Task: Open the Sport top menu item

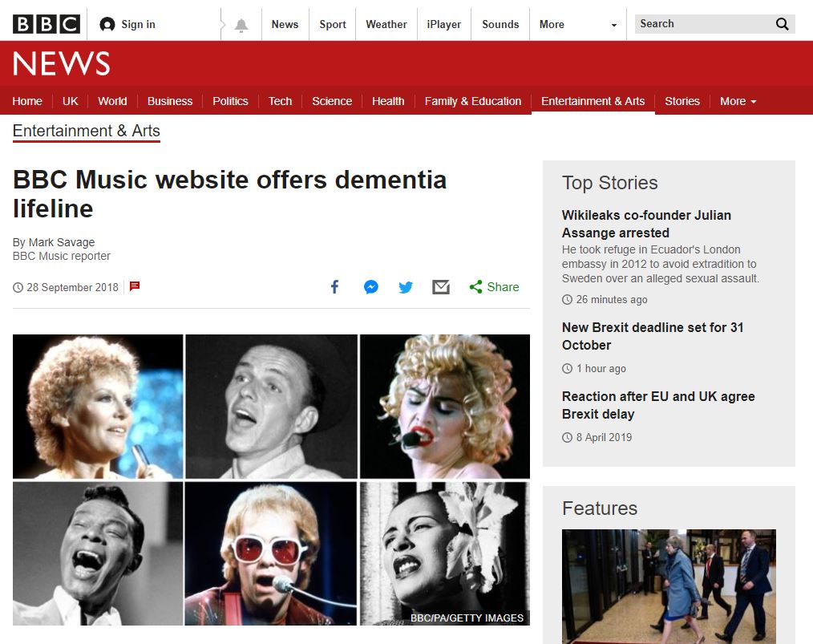Action: click(x=333, y=24)
